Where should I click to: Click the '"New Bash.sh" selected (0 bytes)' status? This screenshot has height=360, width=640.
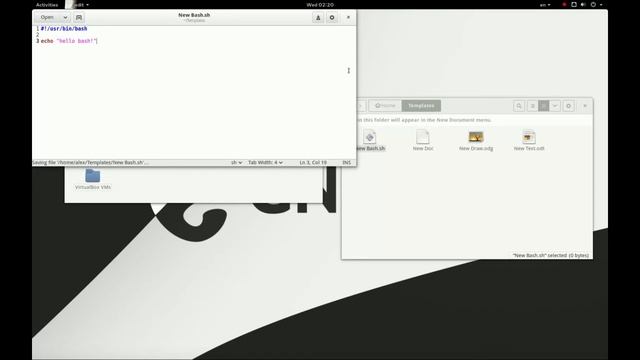[x=551, y=255]
